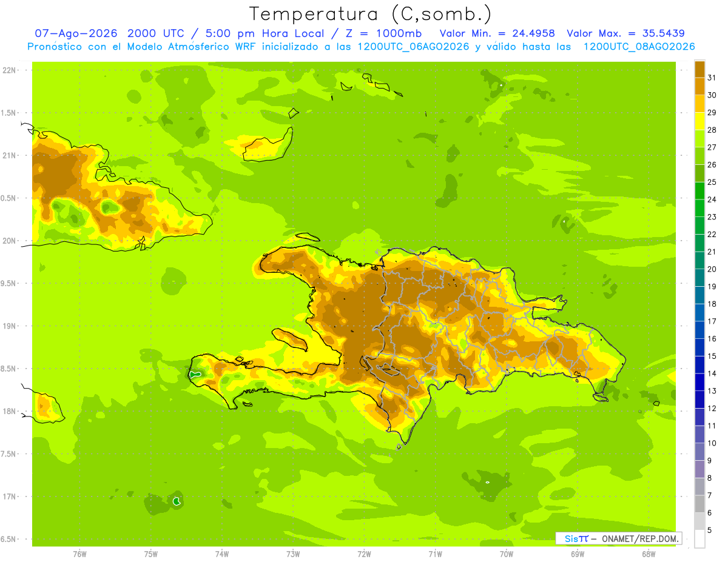
Task: Click the colorbar label "12"
Action: pyautogui.click(x=712, y=409)
